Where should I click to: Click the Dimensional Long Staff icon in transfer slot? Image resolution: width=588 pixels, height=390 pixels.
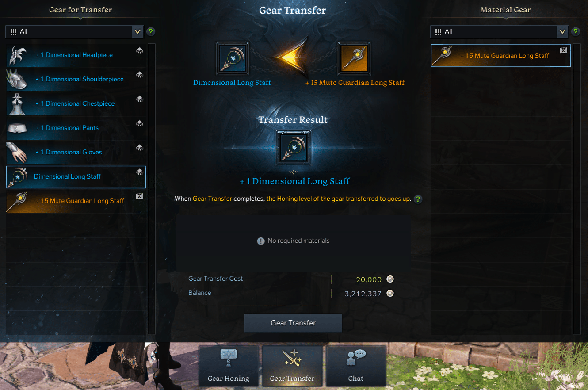[233, 58]
